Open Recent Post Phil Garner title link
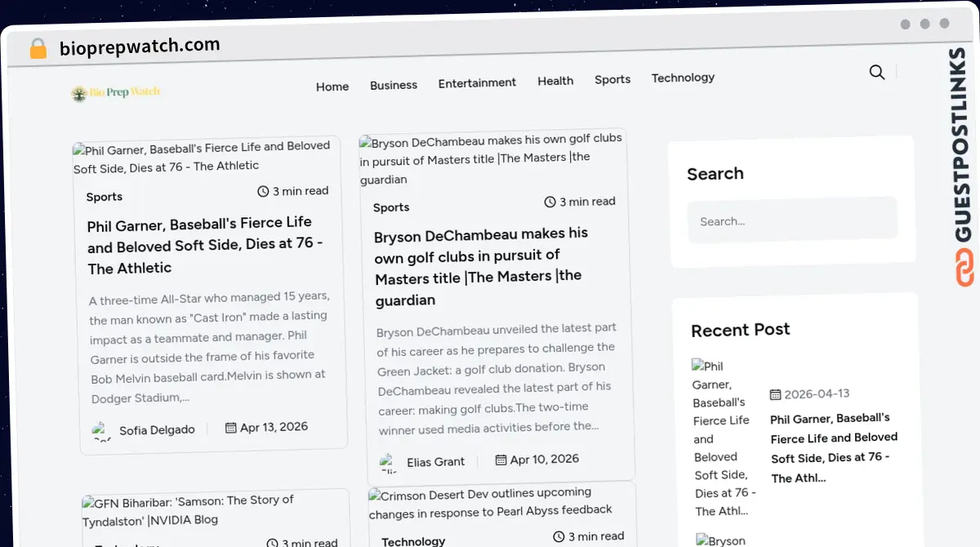This screenshot has width=980, height=547. [834, 448]
